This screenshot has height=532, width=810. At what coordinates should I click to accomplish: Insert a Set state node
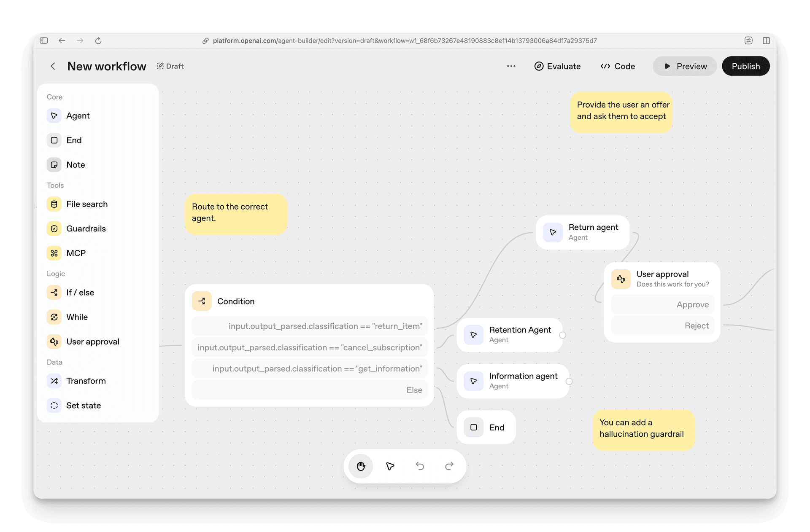(x=84, y=405)
